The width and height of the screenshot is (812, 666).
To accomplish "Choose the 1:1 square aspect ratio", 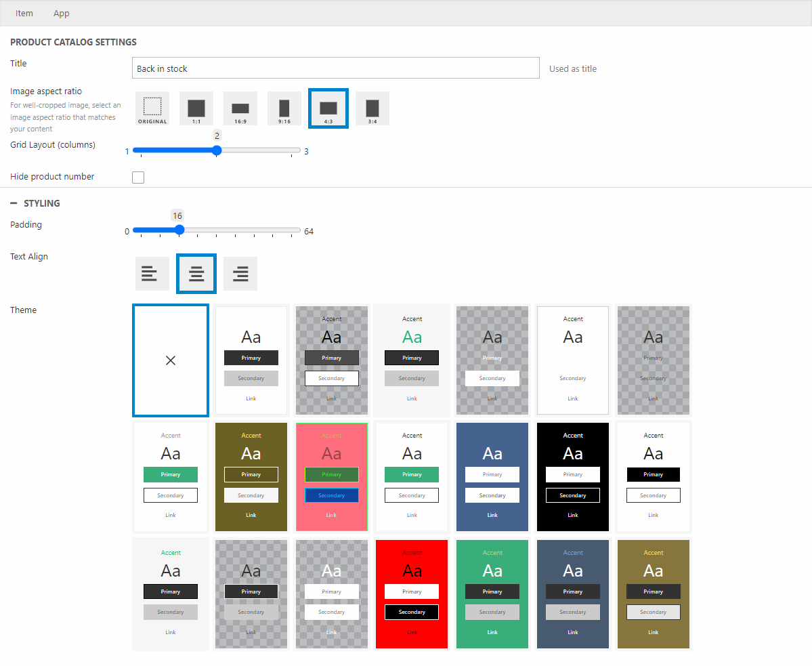I will [x=196, y=108].
